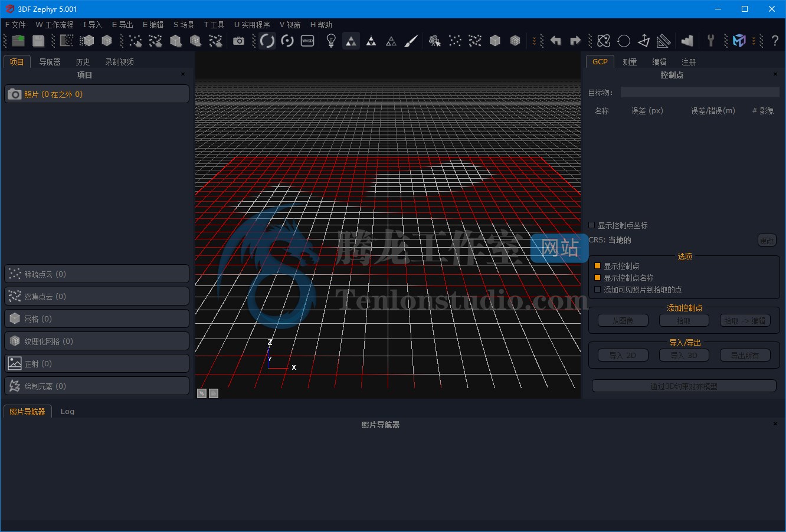This screenshot has height=532, width=786.
Task: Close the 控制点 panel
Action: (775, 74)
